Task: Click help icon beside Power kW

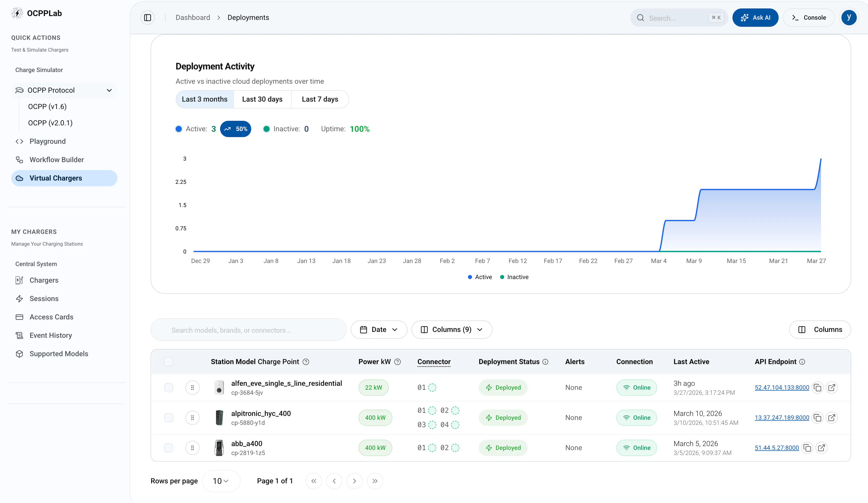Action: (397, 362)
